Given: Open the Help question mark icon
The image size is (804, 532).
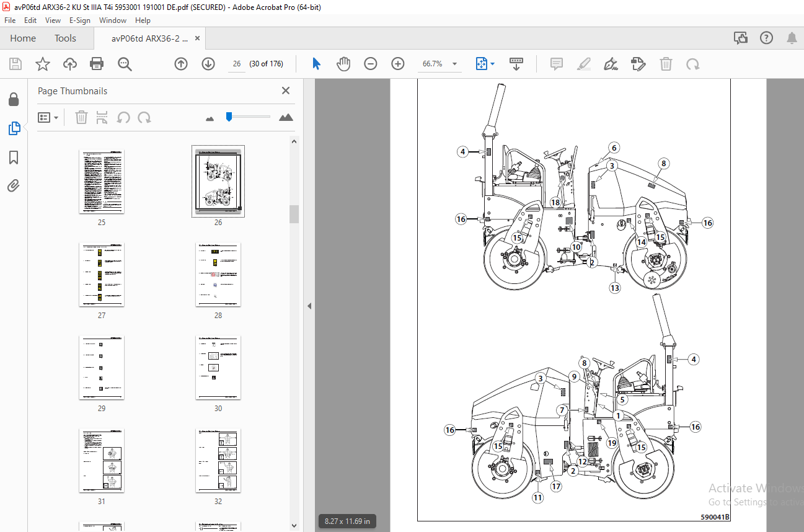Looking at the screenshot, I should click(767, 38).
